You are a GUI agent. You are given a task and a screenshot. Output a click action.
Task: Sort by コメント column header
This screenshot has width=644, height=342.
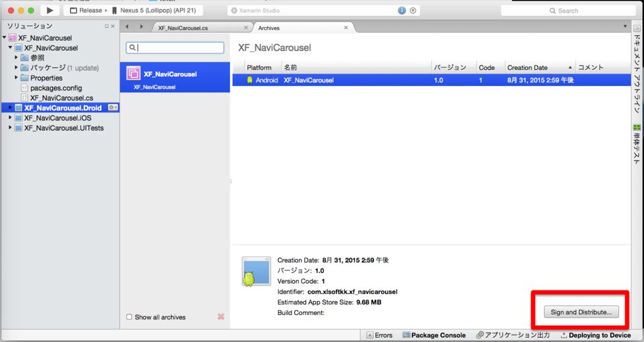tap(602, 68)
